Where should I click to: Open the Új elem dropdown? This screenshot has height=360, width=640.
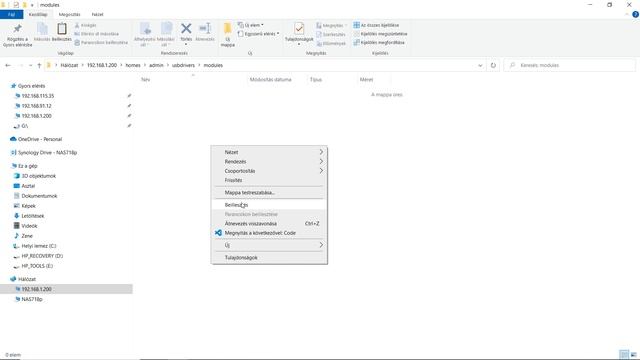(x=251, y=25)
